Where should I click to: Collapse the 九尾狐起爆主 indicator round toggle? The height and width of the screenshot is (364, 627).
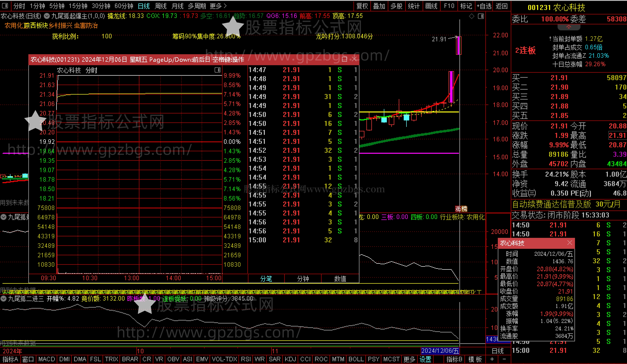pyautogui.click(x=47, y=16)
